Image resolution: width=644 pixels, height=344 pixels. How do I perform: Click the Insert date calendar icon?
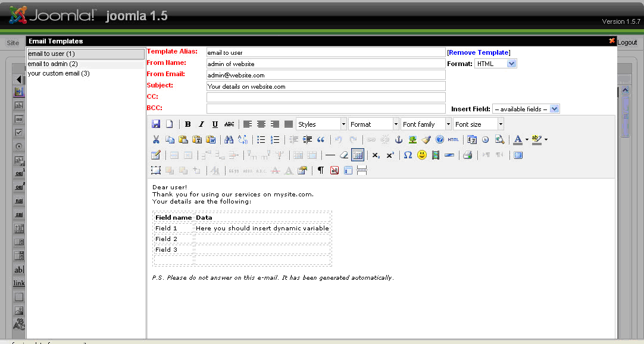tap(472, 140)
